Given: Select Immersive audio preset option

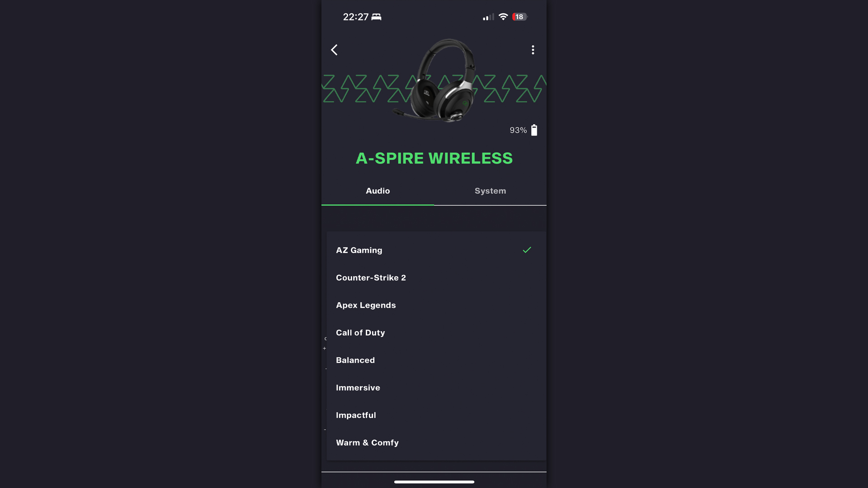Looking at the screenshot, I should click(358, 387).
